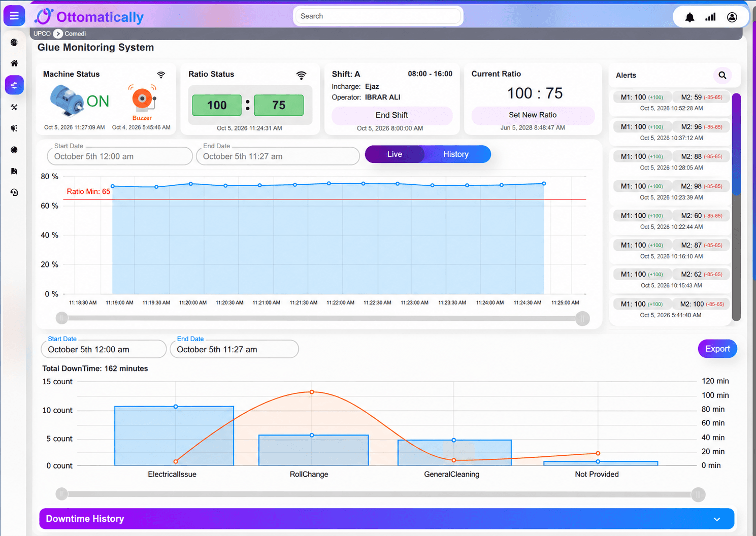Image resolution: width=756 pixels, height=536 pixels.
Task: Click the round dot icon in sidebar
Action: coord(14,150)
